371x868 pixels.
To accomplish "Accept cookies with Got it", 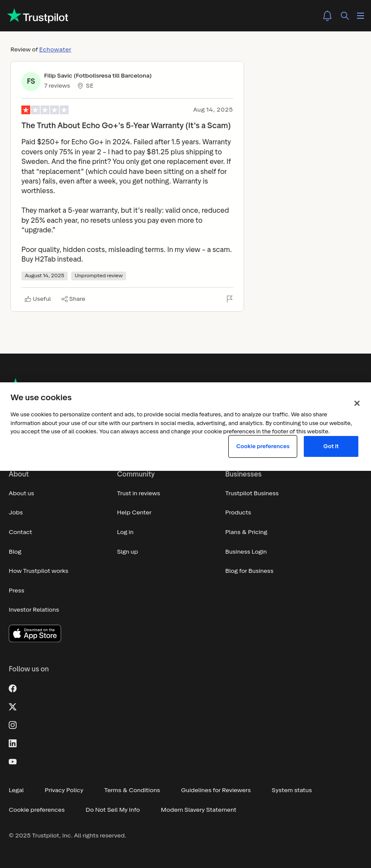I will click(331, 446).
